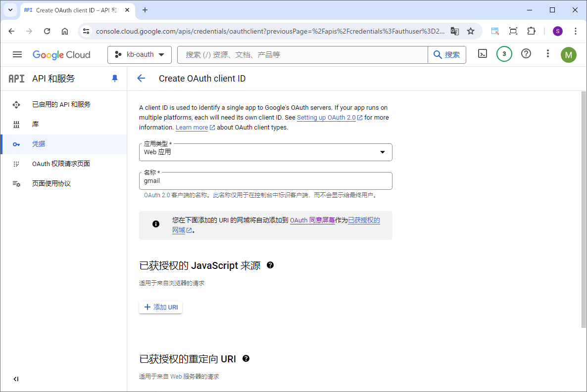Open the three-dot more options menu in header
The width and height of the screenshot is (587, 392).
[x=547, y=54]
